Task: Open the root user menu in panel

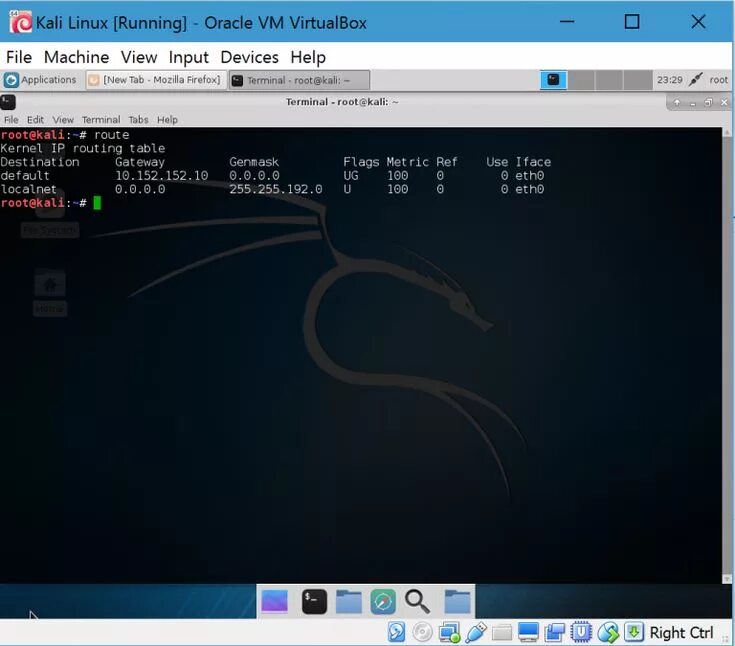Action: tap(719, 80)
